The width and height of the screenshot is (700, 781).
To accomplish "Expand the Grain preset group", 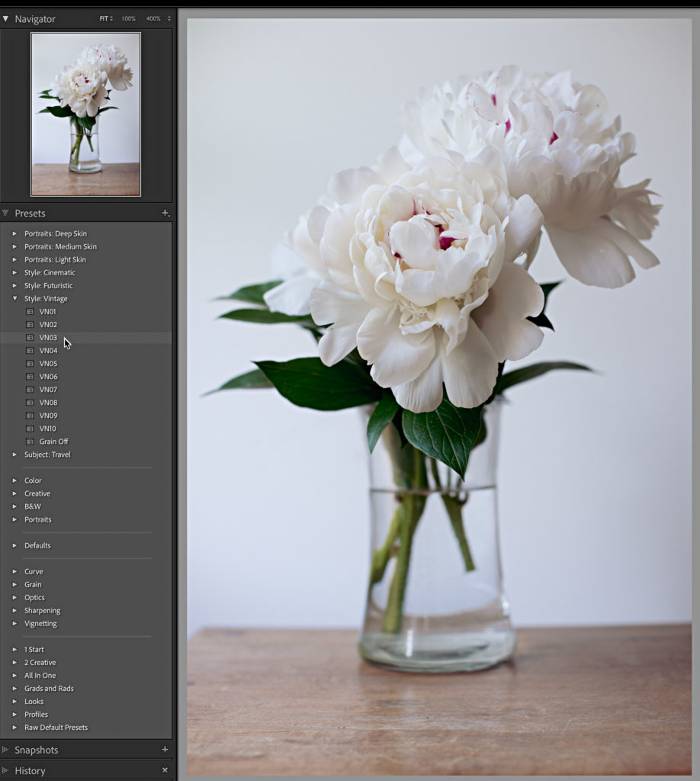I will [14, 584].
